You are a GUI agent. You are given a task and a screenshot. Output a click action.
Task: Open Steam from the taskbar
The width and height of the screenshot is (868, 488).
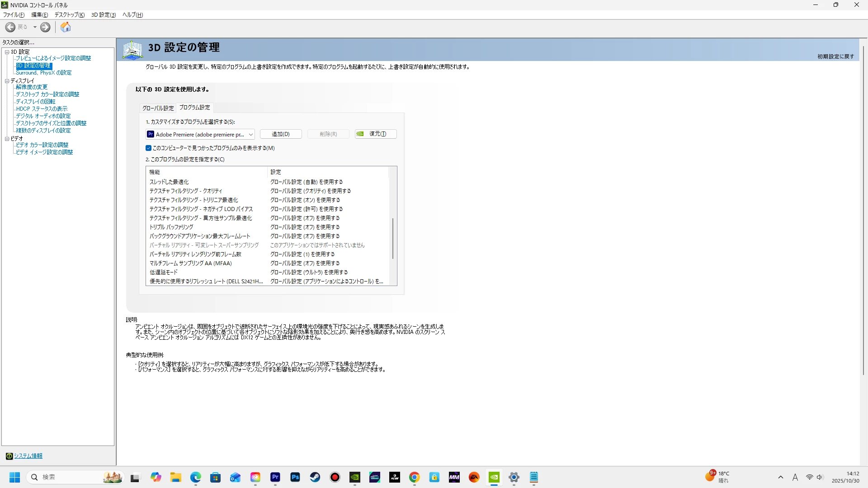tap(315, 477)
